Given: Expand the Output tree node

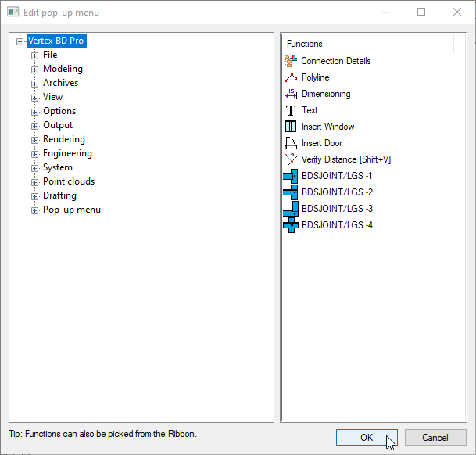Looking at the screenshot, I should (34, 126).
